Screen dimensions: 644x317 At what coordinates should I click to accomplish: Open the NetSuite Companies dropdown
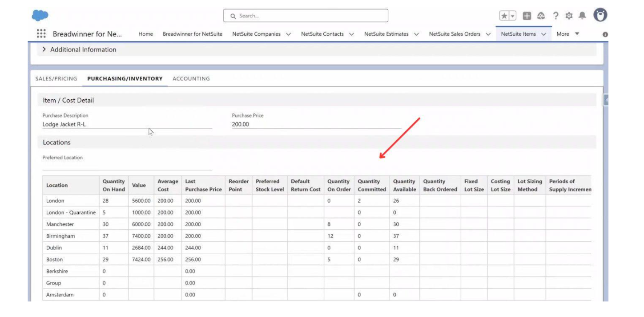(x=289, y=34)
